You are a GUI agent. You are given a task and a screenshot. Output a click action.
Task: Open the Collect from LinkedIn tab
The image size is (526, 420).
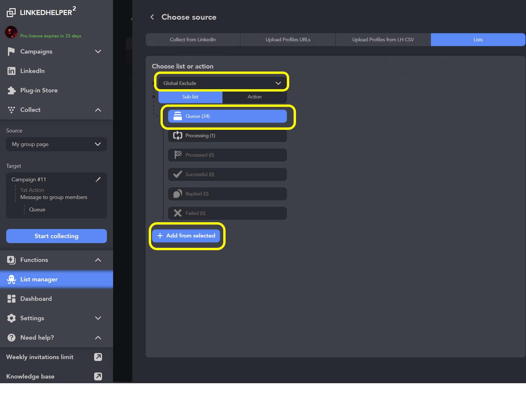[193, 39]
